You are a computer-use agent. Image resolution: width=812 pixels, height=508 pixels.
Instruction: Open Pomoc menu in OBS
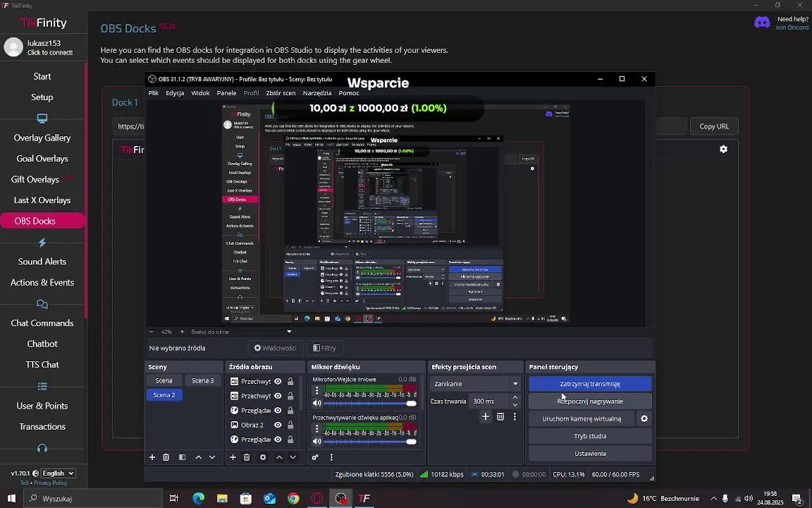click(348, 93)
